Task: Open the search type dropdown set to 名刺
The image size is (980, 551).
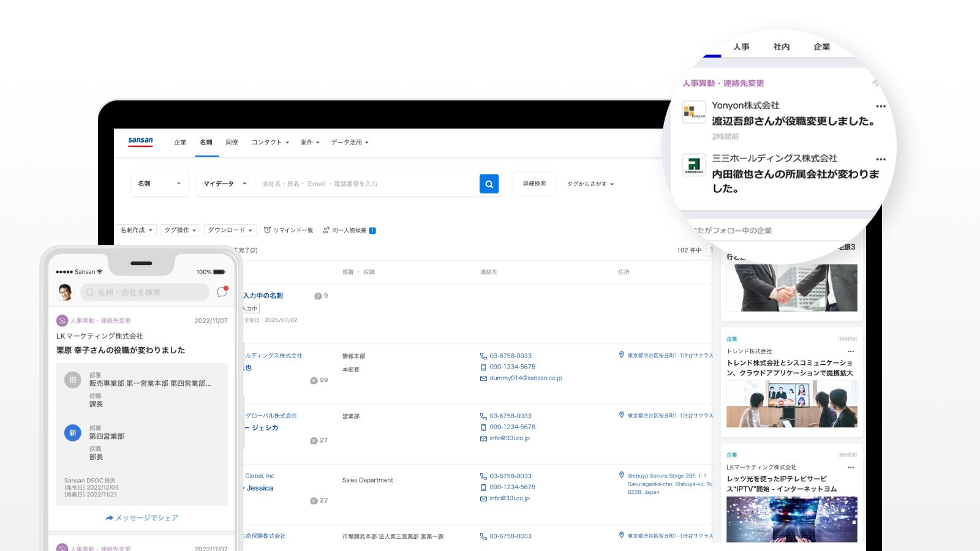Action: coord(159,184)
